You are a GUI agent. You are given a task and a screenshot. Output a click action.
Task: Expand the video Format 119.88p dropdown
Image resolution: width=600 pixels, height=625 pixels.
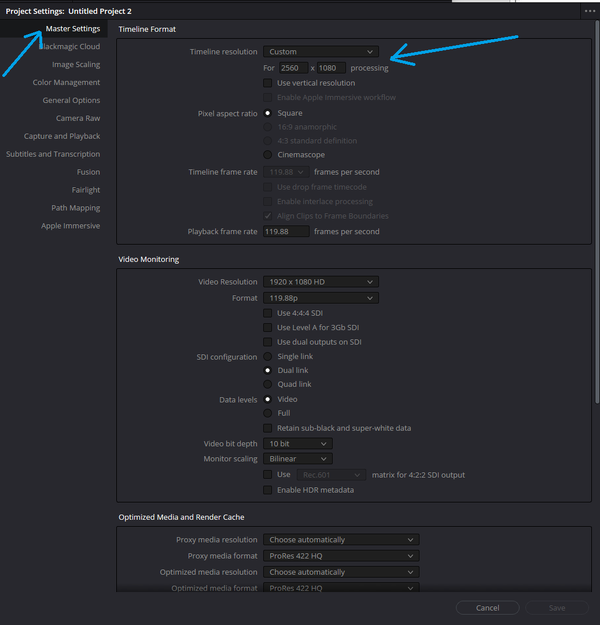[x=320, y=298]
